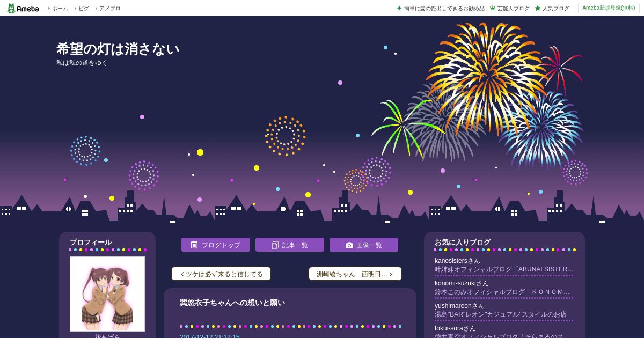644x338 pixels.
Task: Open the アメブロ link in top bar
Action: tap(109, 8)
